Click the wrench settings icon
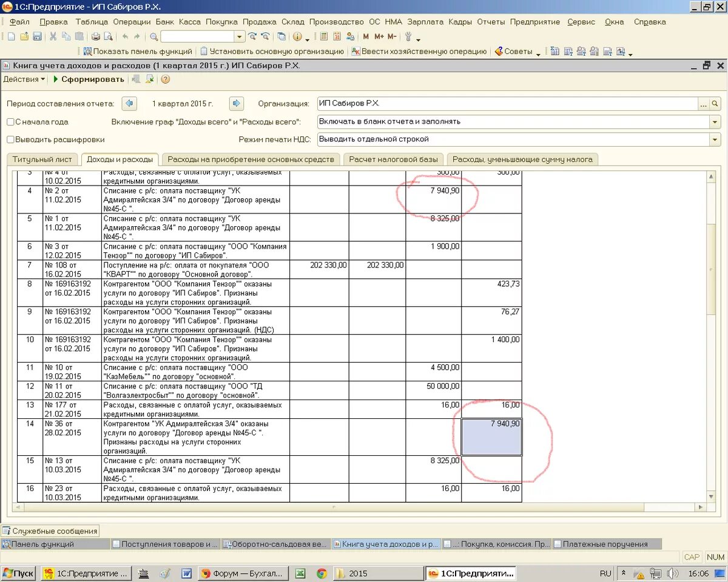Screen dimensions: 728x582 coord(408,36)
